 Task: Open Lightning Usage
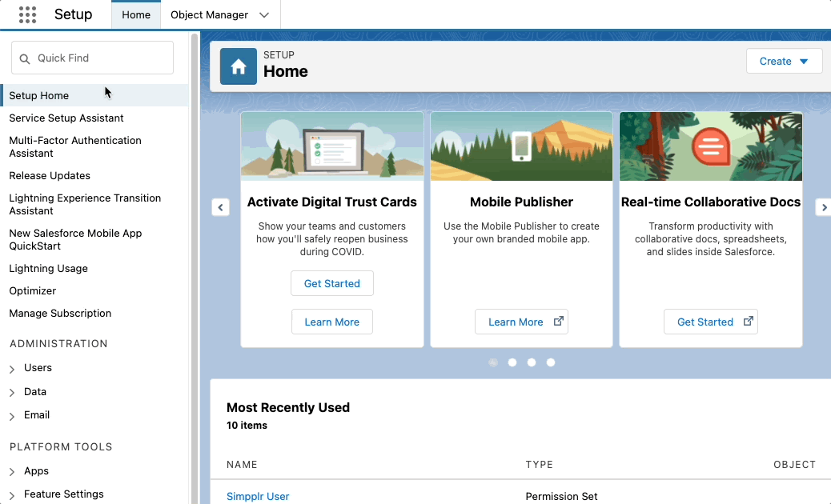tap(48, 269)
